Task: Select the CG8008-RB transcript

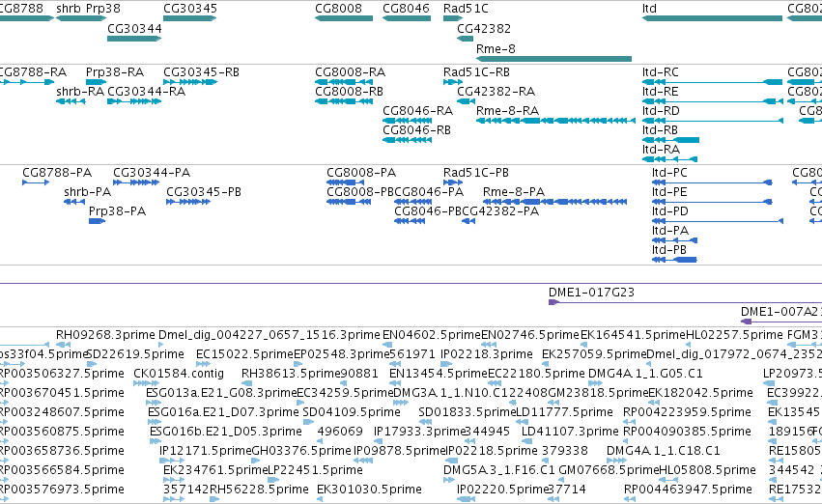Action: (344, 101)
